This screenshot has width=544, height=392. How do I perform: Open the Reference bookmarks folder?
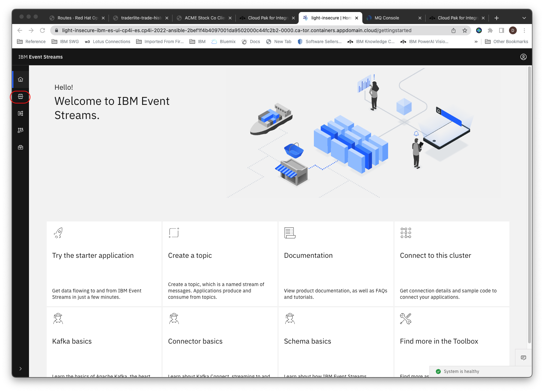click(31, 42)
